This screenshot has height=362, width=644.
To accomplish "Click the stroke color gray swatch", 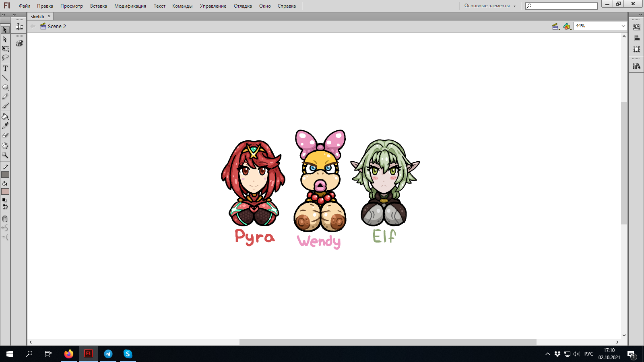I will point(5,175).
